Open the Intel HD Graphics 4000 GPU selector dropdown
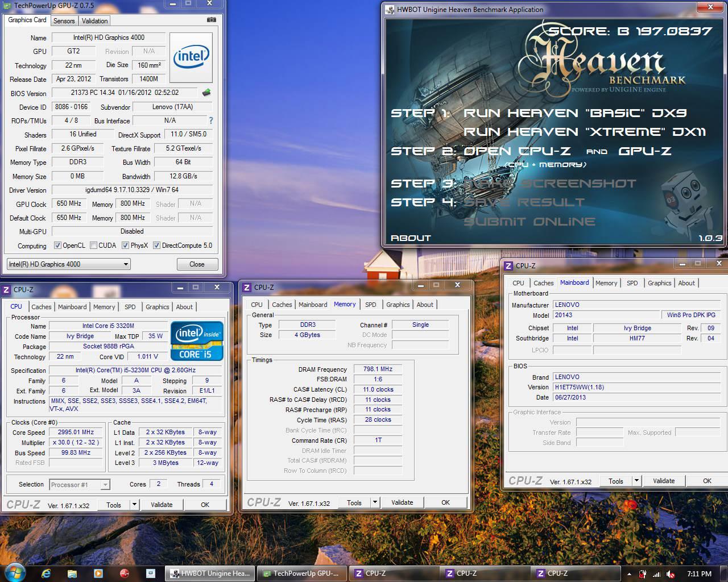This screenshot has height=582, width=728. point(68,264)
